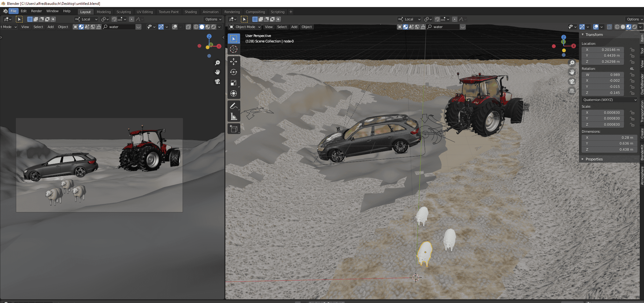
Task: Switch to orthographic/perspective grid icon
Action: pyautogui.click(x=572, y=91)
